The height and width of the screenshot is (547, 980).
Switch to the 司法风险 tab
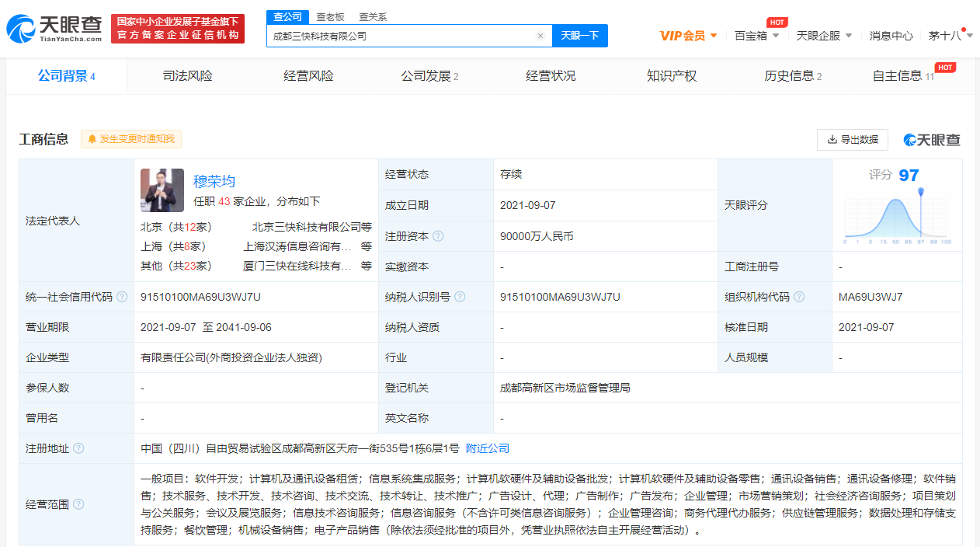tap(187, 76)
